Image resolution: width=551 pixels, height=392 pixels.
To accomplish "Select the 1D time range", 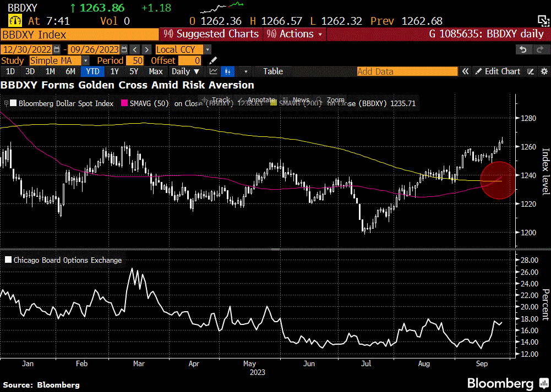I will [10, 71].
